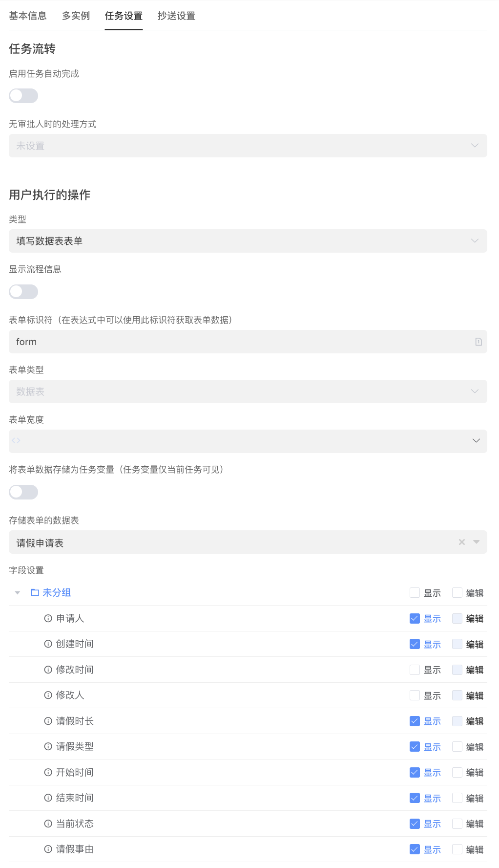
Task: Click the info icon next to 请假时长
Action: tap(48, 721)
